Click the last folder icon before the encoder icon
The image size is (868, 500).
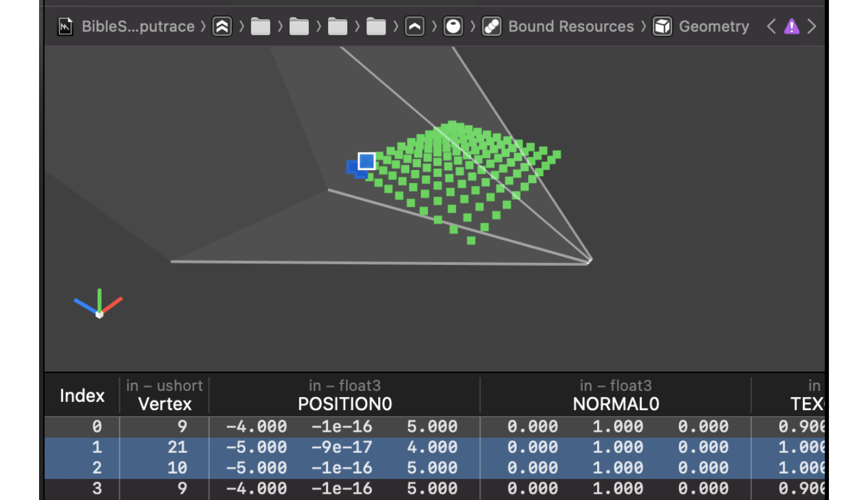pos(375,26)
